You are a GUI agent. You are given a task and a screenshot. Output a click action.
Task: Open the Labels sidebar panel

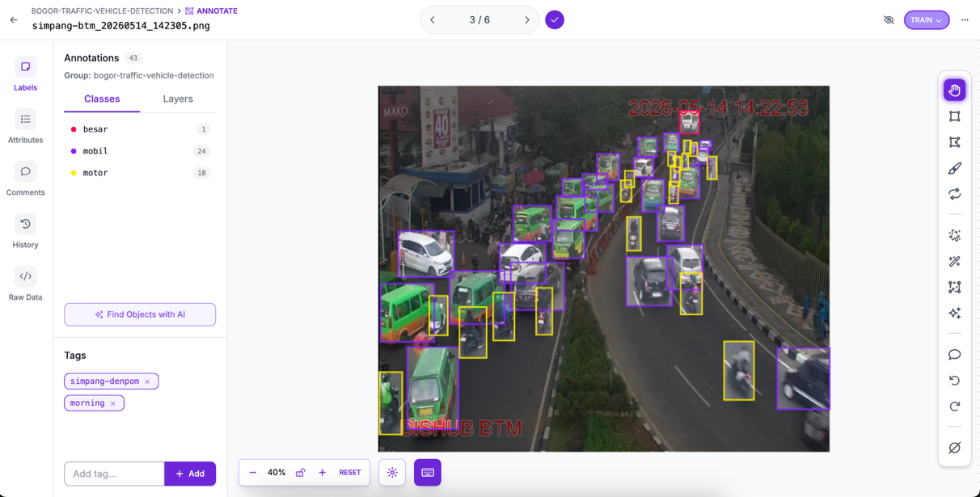(25, 75)
